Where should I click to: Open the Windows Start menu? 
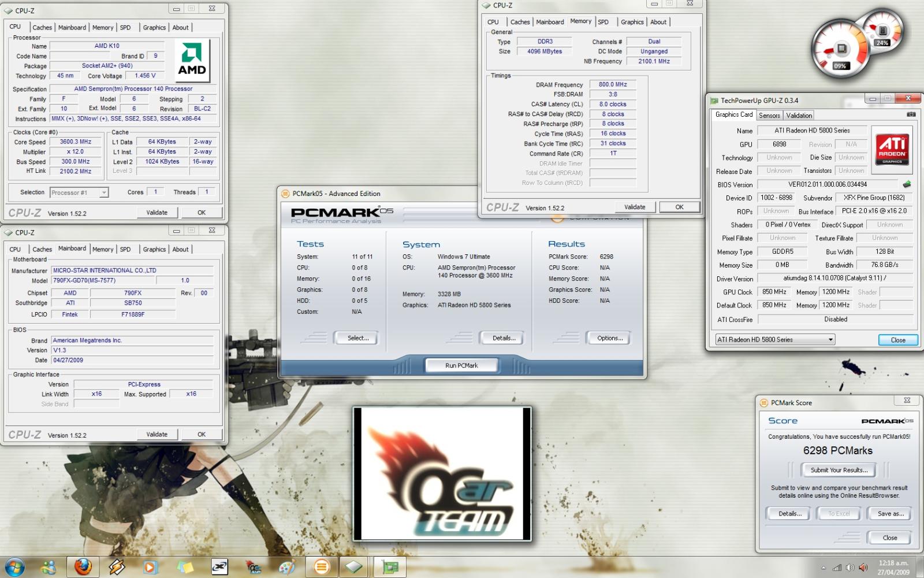click(x=15, y=567)
